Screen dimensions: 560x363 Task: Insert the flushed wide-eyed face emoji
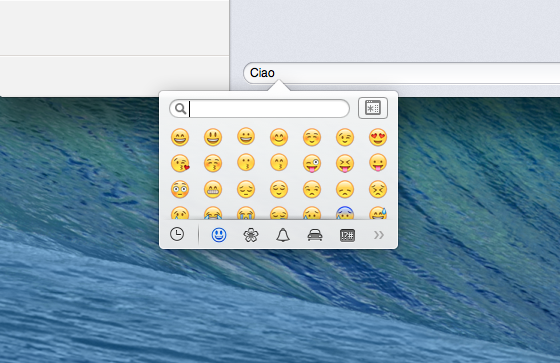180,189
